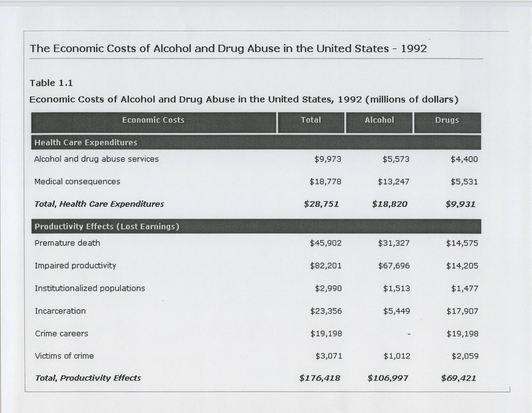
Task: Click the Total column header
Action: tap(311, 120)
